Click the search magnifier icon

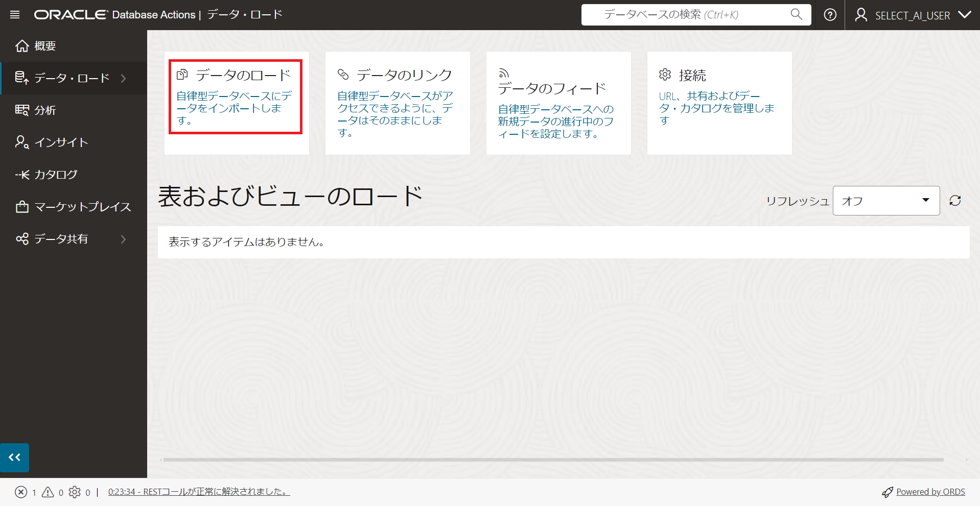coord(796,14)
